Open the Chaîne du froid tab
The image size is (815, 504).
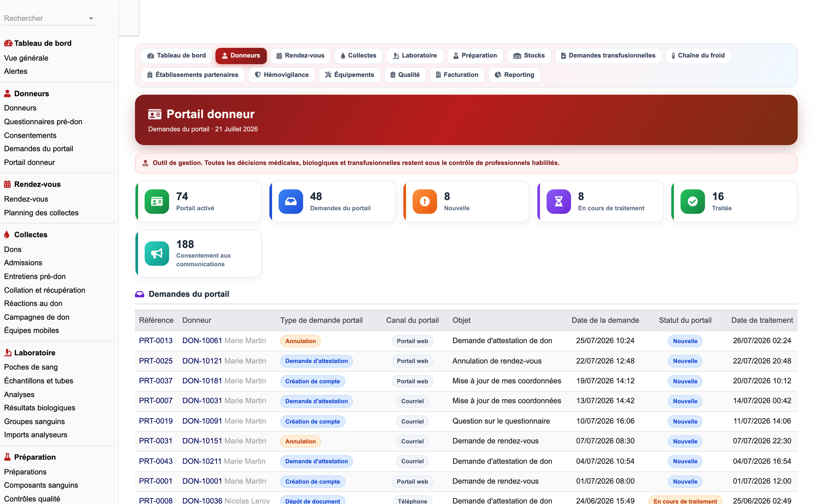pyautogui.click(x=698, y=56)
